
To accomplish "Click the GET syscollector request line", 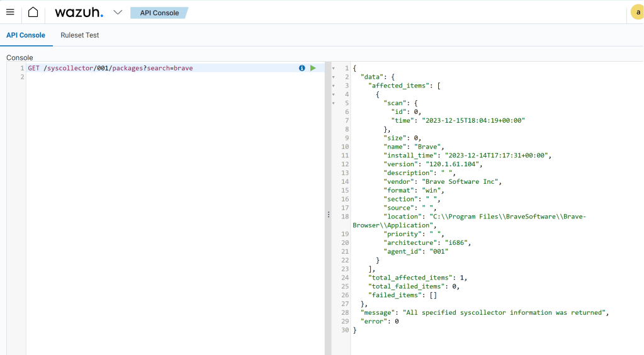I will pyautogui.click(x=110, y=68).
